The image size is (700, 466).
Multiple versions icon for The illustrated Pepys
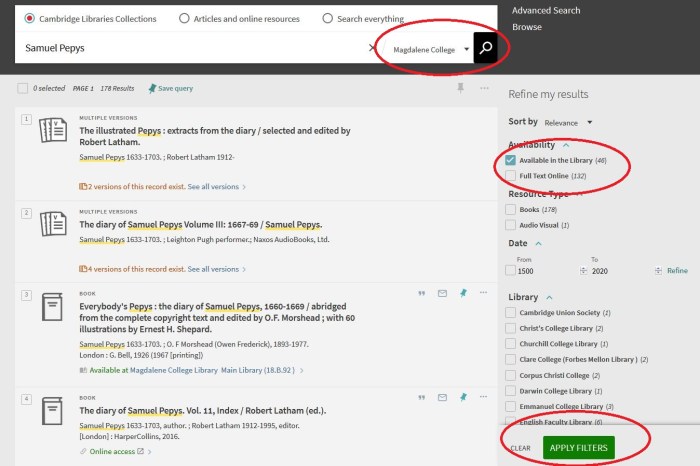coord(53,130)
